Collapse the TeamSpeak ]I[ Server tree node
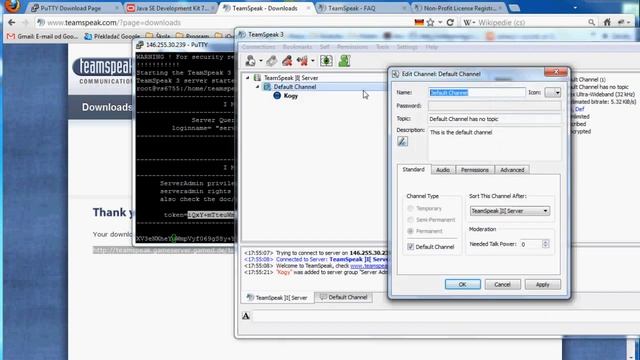The width and height of the screenshot is (640, 360). 247,78
